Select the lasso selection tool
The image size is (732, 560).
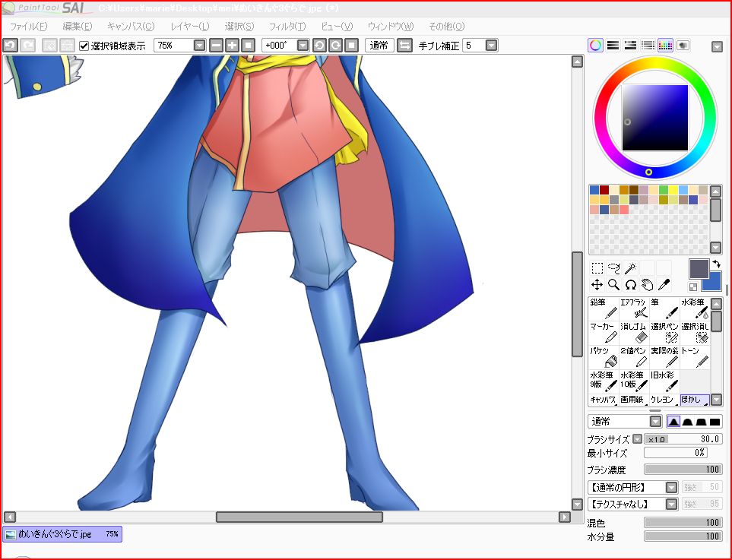614,268
